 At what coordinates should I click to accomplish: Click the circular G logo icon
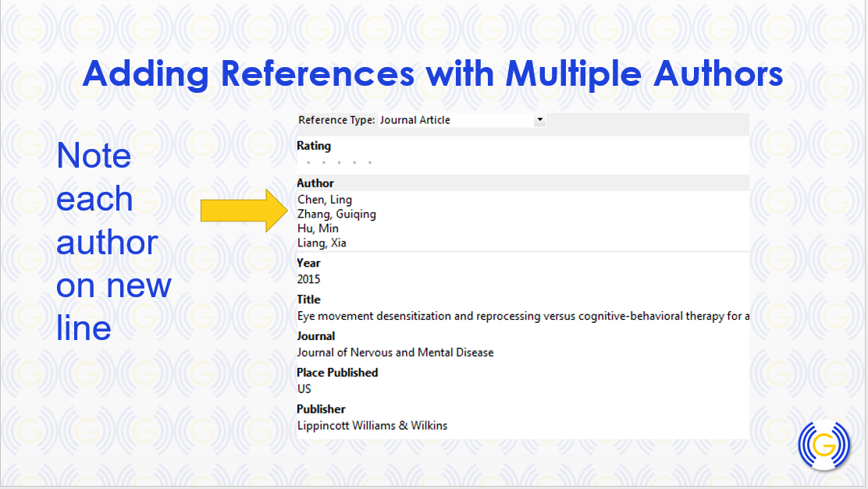tap(824, 446)
